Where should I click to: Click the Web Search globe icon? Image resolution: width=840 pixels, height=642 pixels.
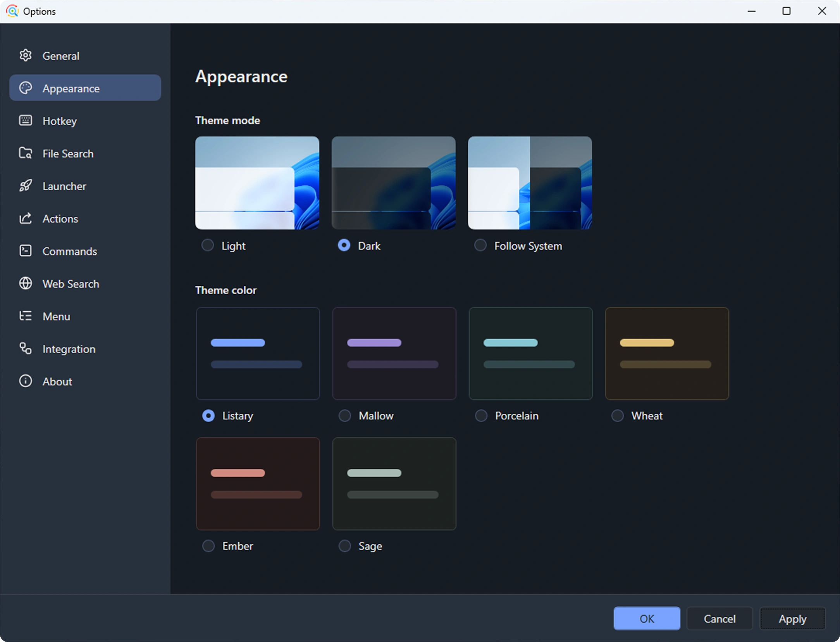coord(26,283)
